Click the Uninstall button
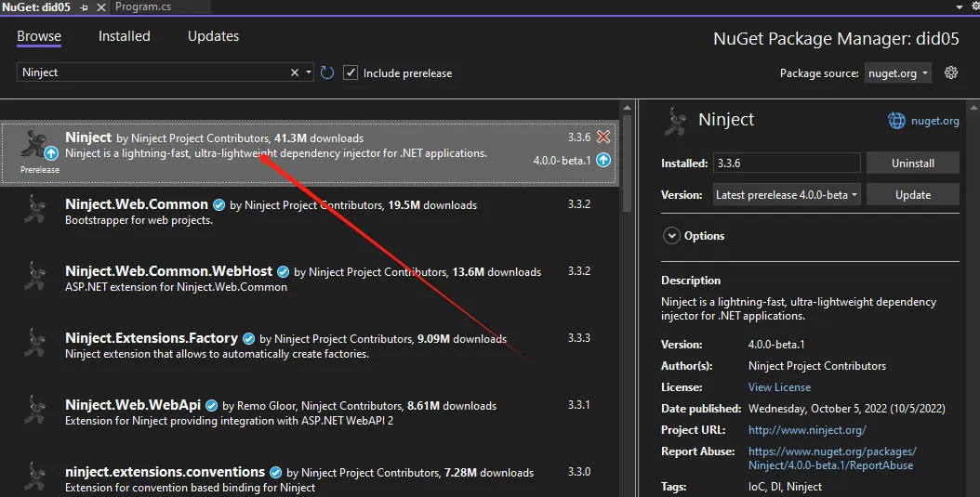 (x=912, y=163)
